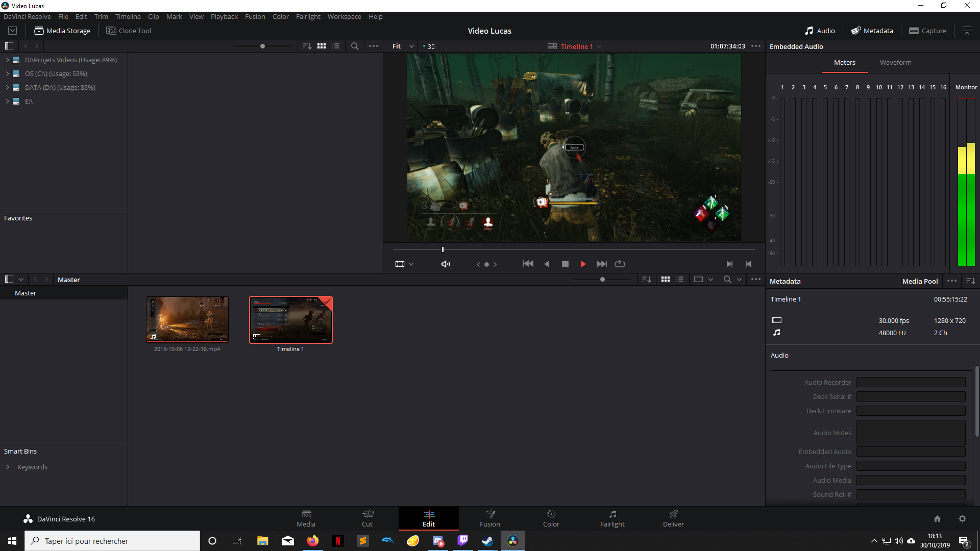Switch media pool to list view
The width and height of the screenshot is (980, 551).
pyautogui.click(x=680, y=279)
